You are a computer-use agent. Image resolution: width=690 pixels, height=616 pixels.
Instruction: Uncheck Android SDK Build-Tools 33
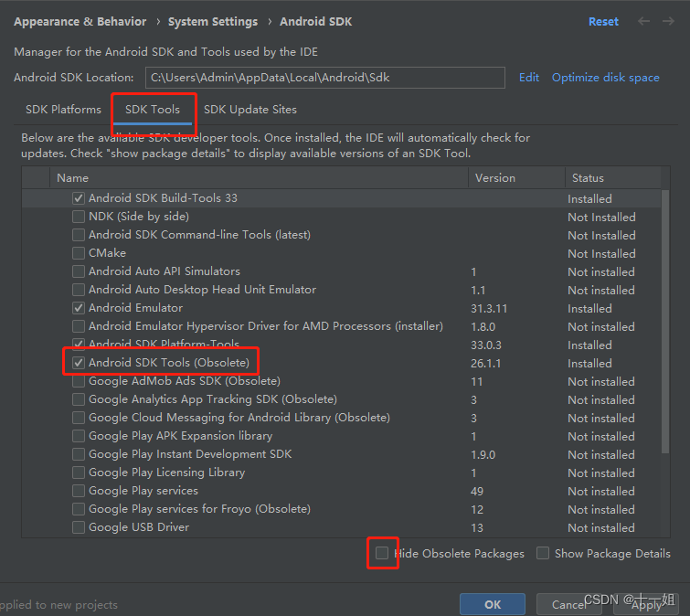(x=79, y=198)
